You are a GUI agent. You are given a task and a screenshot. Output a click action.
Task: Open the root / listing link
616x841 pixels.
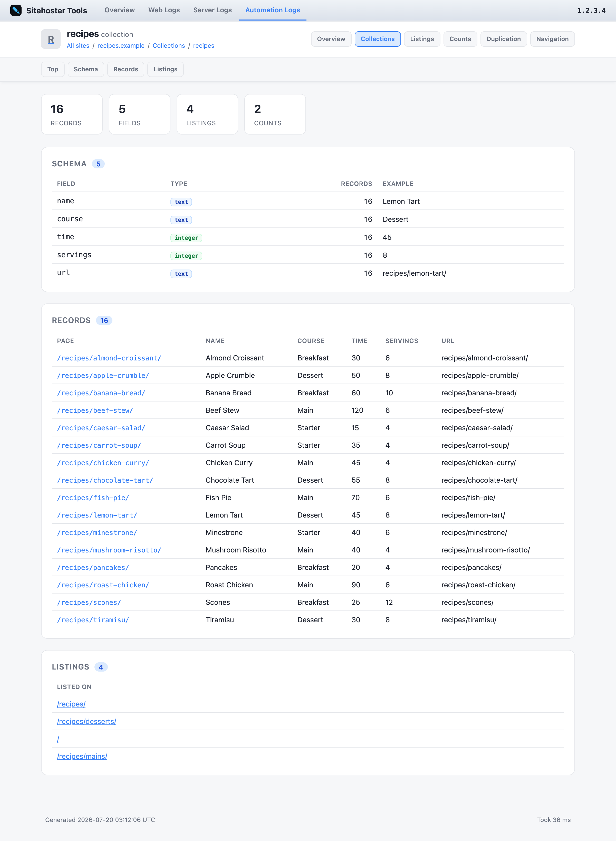tap(58, 739)
